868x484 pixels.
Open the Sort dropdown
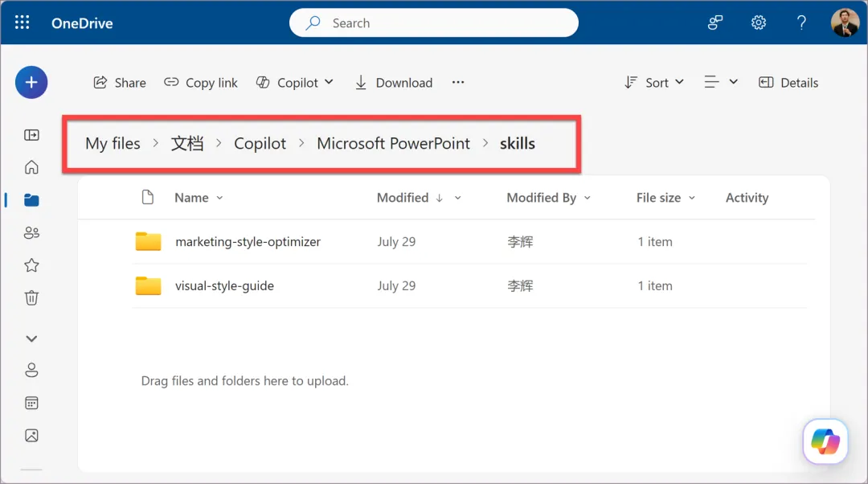tap(653, 83)
